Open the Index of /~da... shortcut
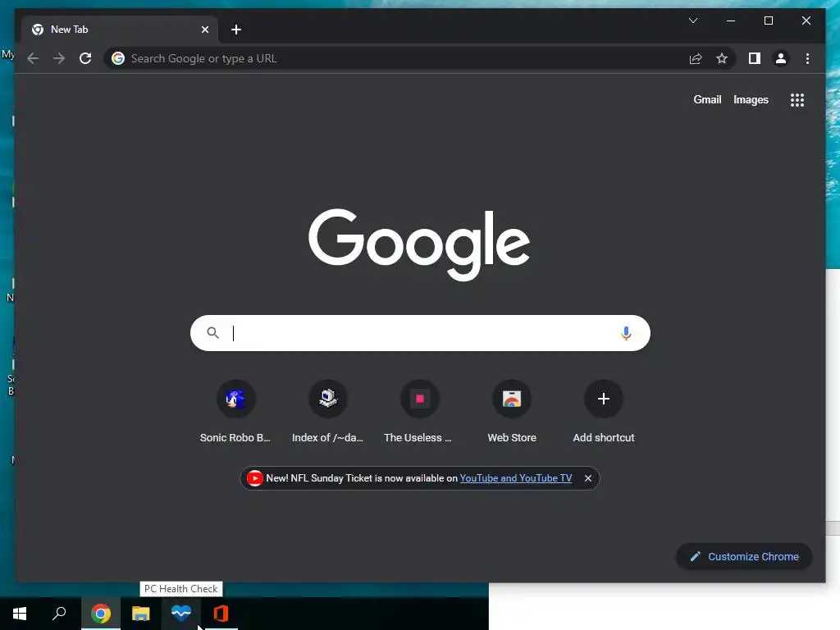Viewport: 840px width, 630px height. 327,412
